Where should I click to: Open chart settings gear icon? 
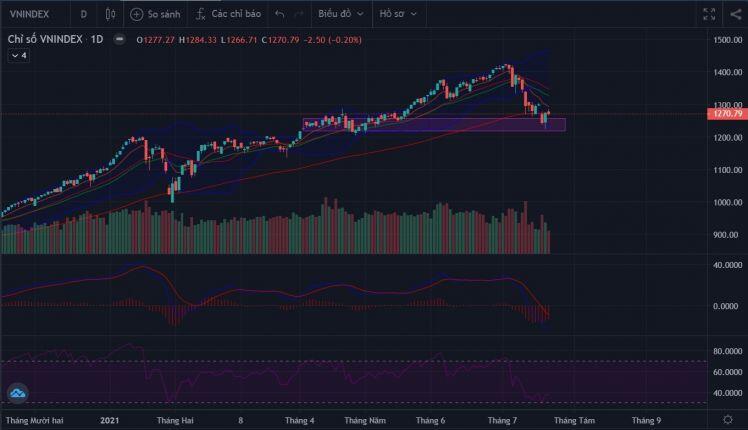[x=727, y=420]
